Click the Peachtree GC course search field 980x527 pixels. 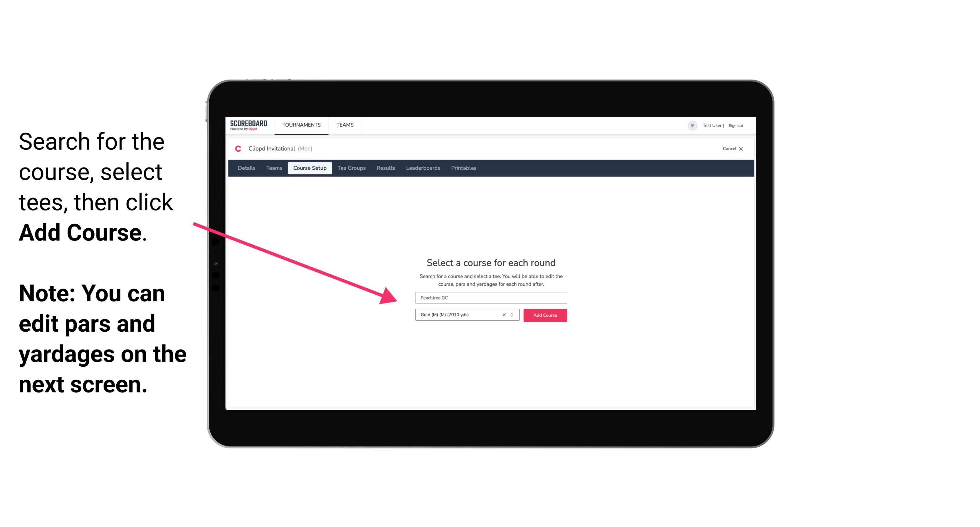(491, 297)
